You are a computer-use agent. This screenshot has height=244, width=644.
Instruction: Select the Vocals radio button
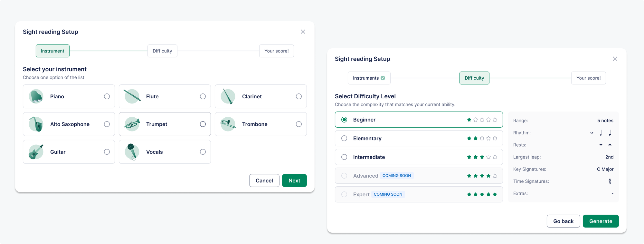click(x=203, y=152)
